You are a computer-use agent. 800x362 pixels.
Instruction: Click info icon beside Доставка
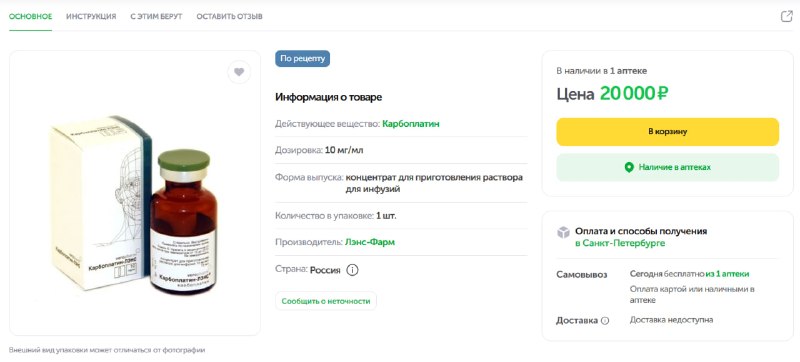coord(605,321)
